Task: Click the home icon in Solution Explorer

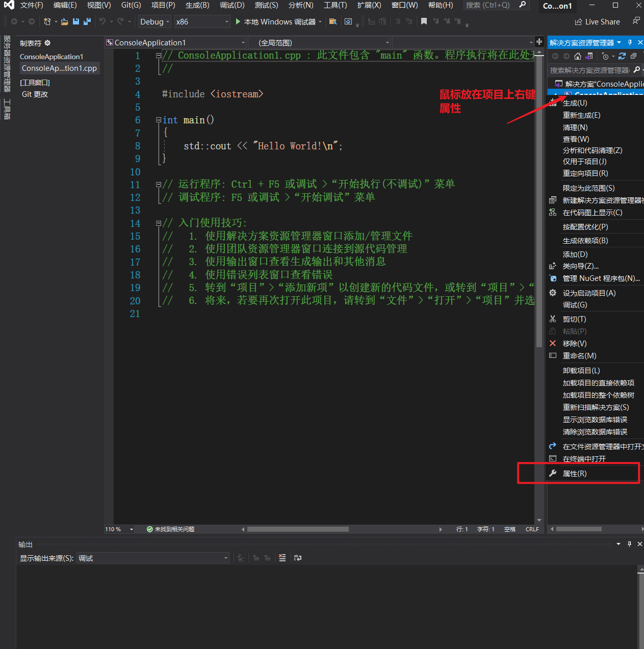Action: tap(578, 56)
